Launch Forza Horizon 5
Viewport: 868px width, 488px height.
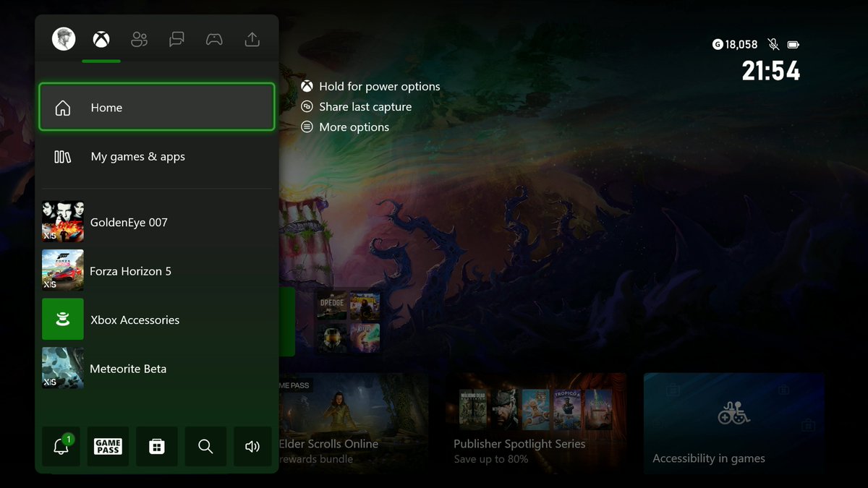[157, 270]
